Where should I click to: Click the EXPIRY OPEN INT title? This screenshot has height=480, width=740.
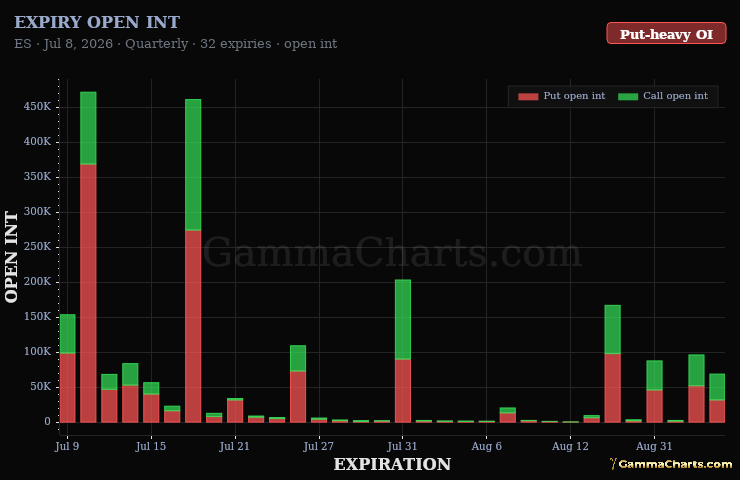(x=97, y=22)
